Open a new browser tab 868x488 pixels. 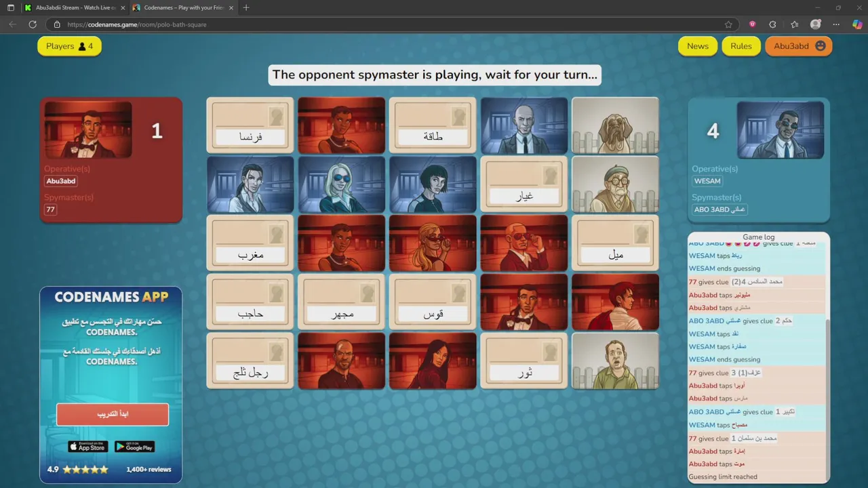(x=246, y=7)
